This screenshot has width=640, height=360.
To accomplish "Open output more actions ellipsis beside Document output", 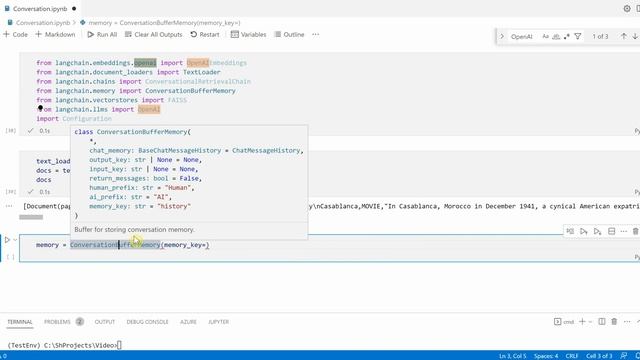I will click(9, 206).
